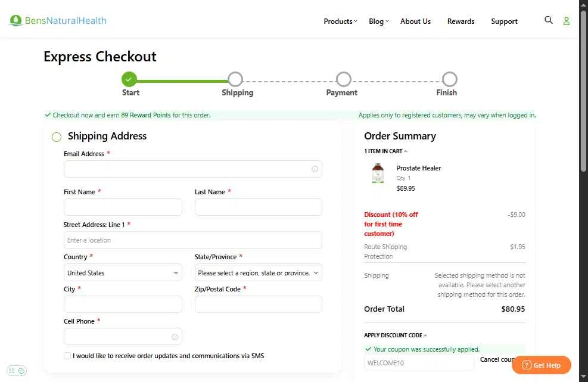Open the Support page
Viewport: 588px width, 382px height.
(504, 21)
